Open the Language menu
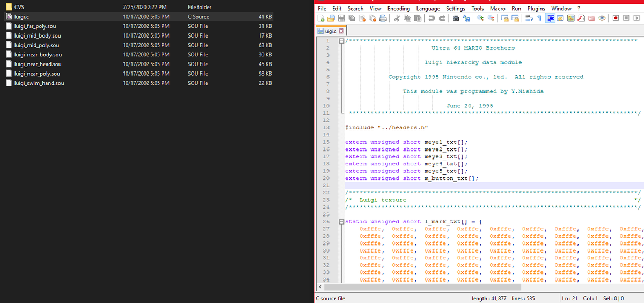644x303 pixels. tap(428, 9)
